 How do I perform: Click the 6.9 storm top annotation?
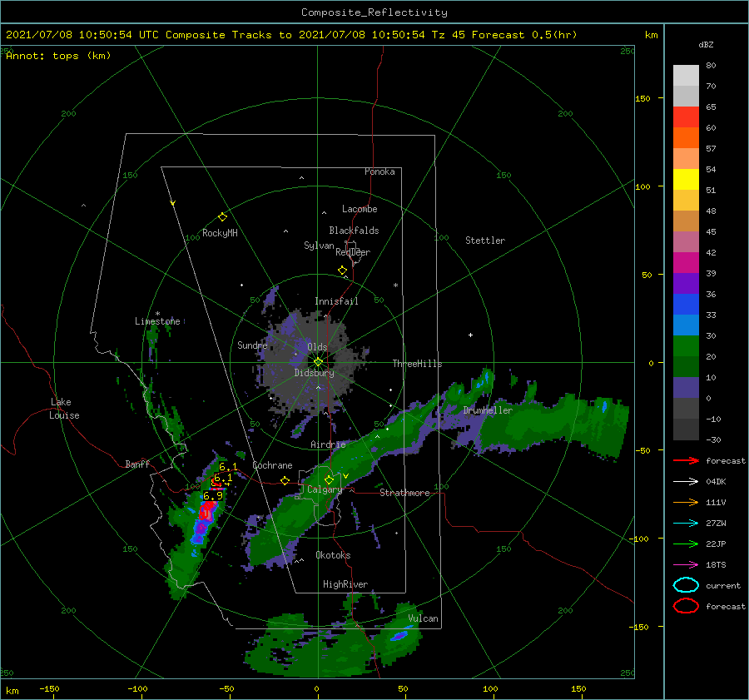click(x=213, y=495)
